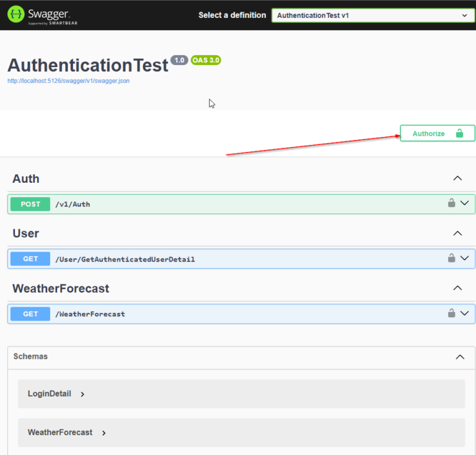Image resolution: width=476 pixels, height=455 pixels.
Task: Click the lock icon on POST /v1/Auth
Action: click(451, 203)
